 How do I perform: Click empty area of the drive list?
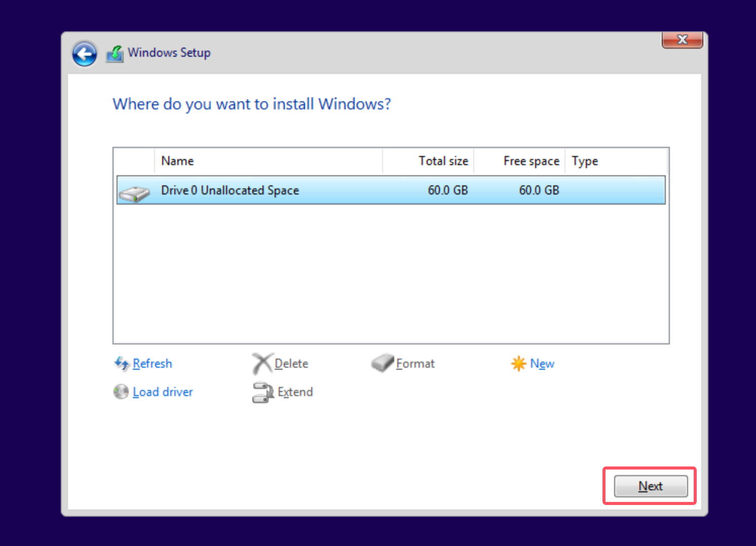click(x=390, y=274)
